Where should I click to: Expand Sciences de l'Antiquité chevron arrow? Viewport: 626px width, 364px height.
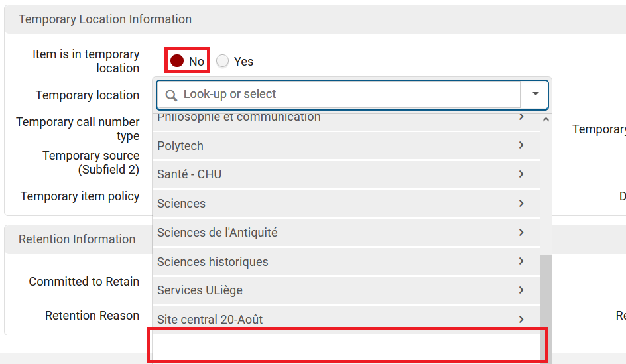pos(521,232)
